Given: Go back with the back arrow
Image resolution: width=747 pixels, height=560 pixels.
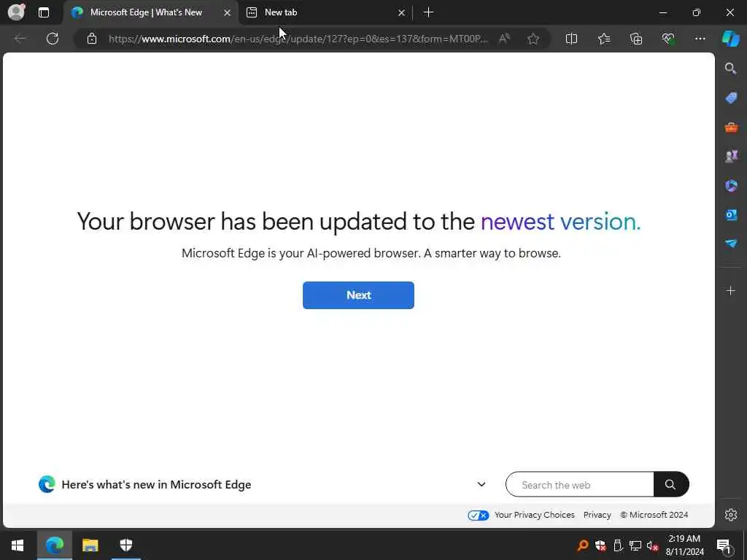Looking at the screenshot, I should pos(20,39).
